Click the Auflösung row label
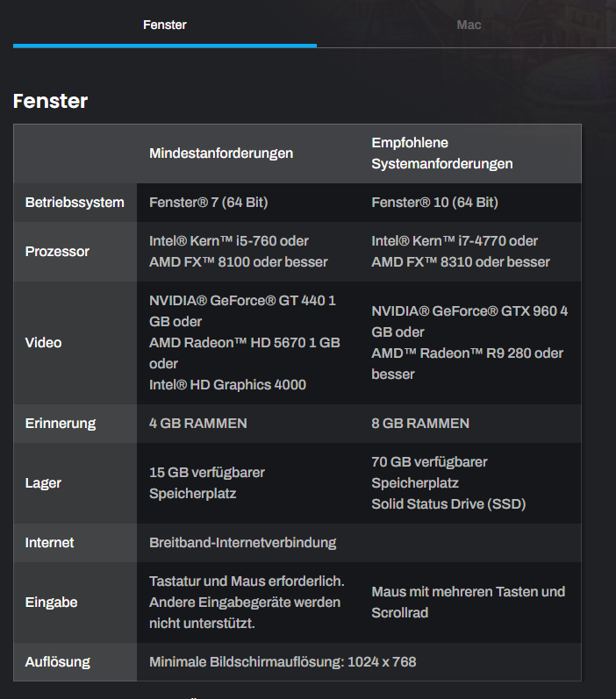 pos(58,662)
